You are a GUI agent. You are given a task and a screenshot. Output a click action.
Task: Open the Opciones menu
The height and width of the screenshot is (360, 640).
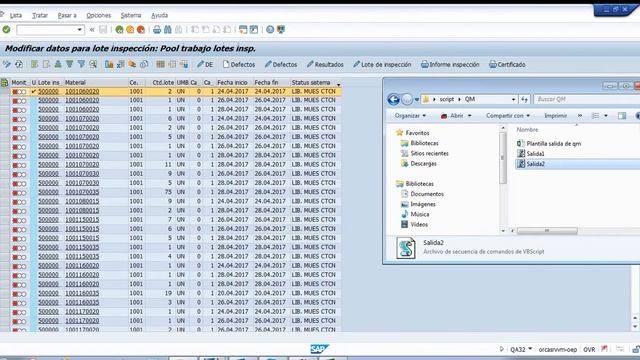click(x=99, y=15)
